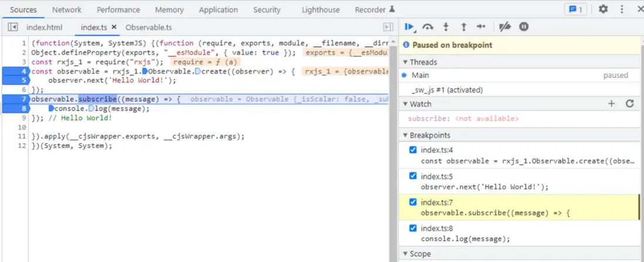Click inline breakpoint marker before Observable
The height and width of the screenshot is (262, 644).
click(x=144, y=72)
